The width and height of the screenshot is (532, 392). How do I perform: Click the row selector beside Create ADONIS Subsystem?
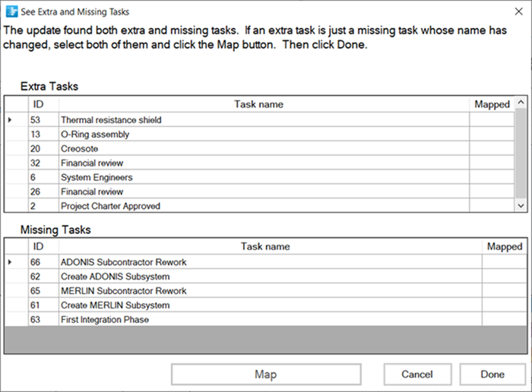tap(16, 277)
